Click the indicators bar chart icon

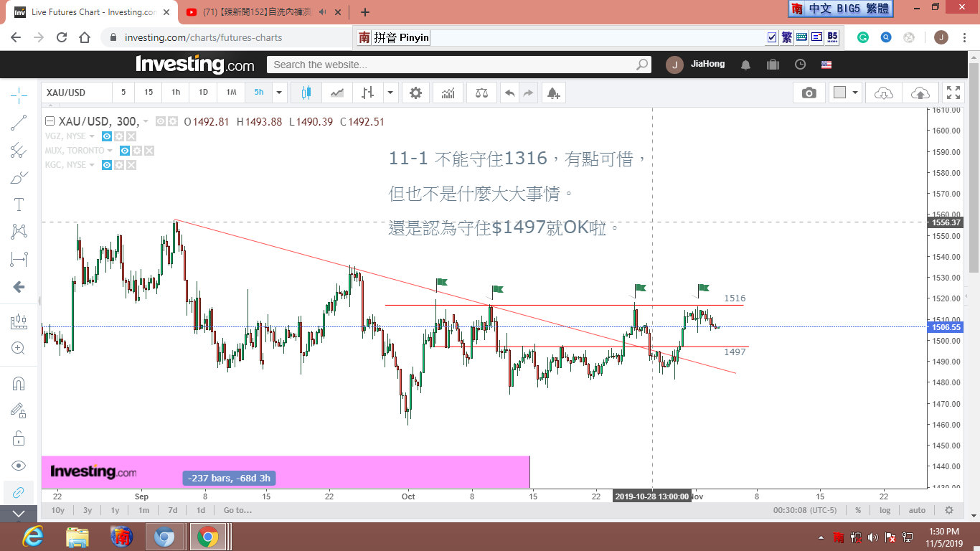(x=448, y=93)
